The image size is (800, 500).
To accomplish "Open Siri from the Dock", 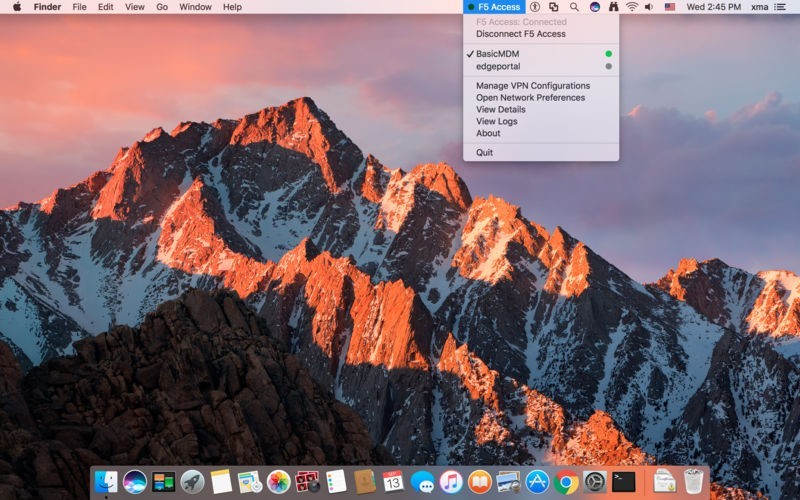I will click(x=135, y=481).
